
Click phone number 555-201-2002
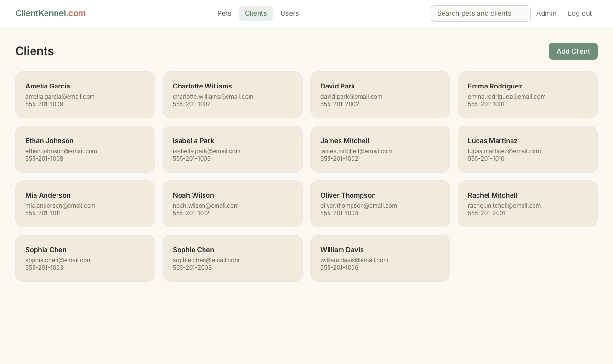(340, 104)
